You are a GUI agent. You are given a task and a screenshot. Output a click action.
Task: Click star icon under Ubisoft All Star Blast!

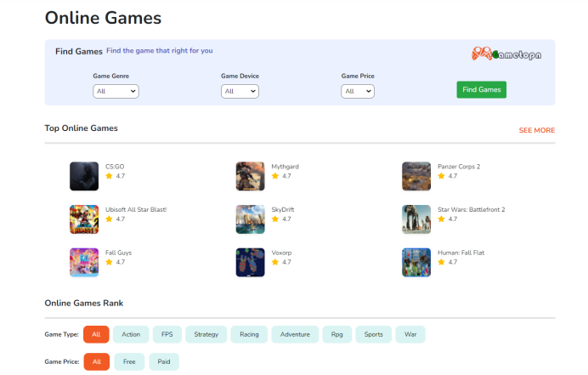109,219
